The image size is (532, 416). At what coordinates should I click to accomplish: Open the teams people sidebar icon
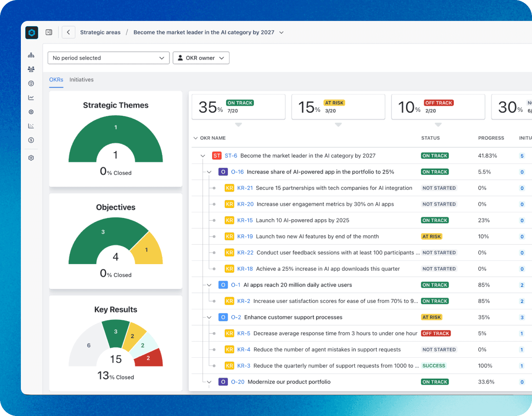pyautogui.click(x=31, y=69)
